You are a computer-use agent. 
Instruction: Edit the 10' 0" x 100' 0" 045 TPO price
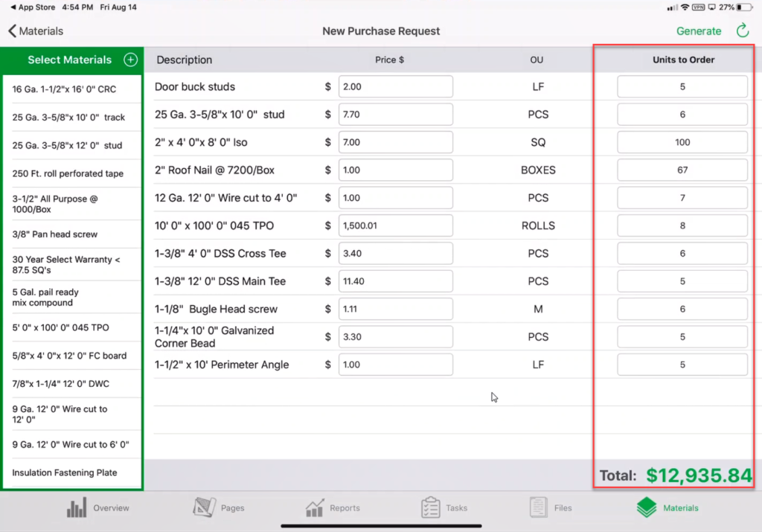pyautogui.click(x=396, y=225)
